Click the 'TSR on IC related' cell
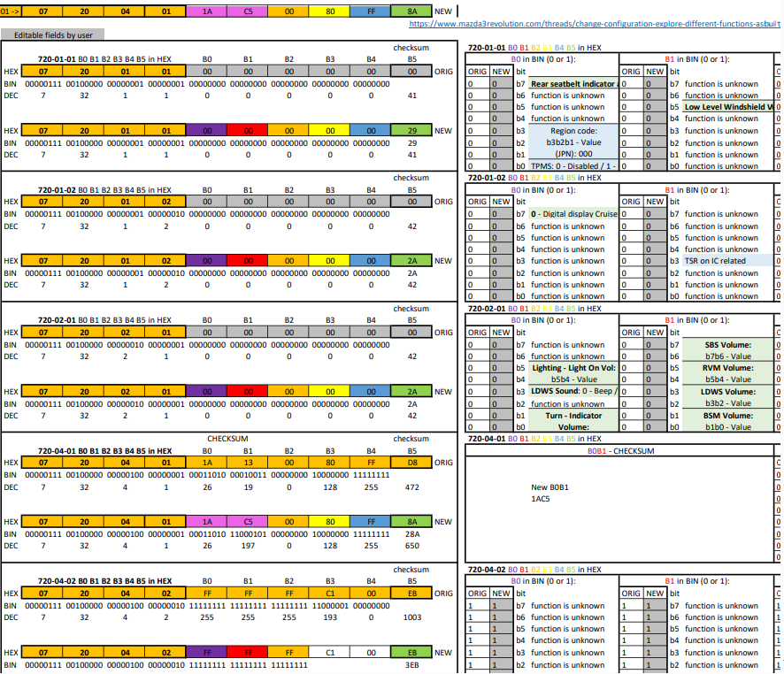This screenshot has height=674, width=784. coord(728,261)
